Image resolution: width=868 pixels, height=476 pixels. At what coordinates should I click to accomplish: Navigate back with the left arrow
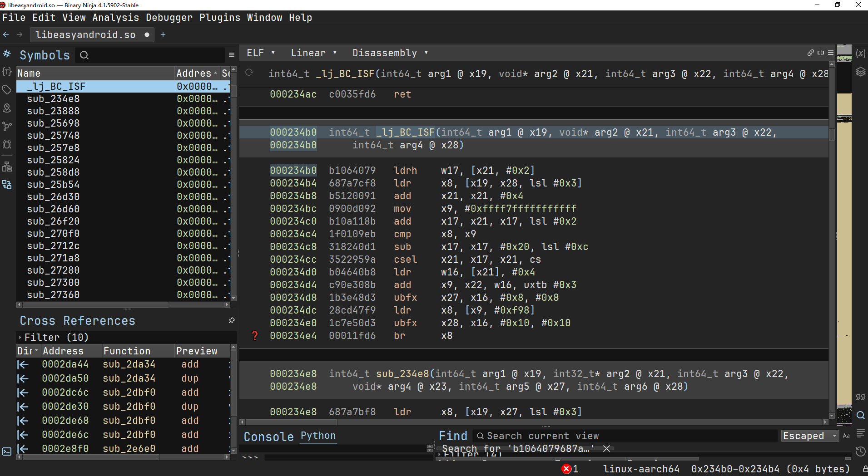pyautogui.click(x=6, y=34)
